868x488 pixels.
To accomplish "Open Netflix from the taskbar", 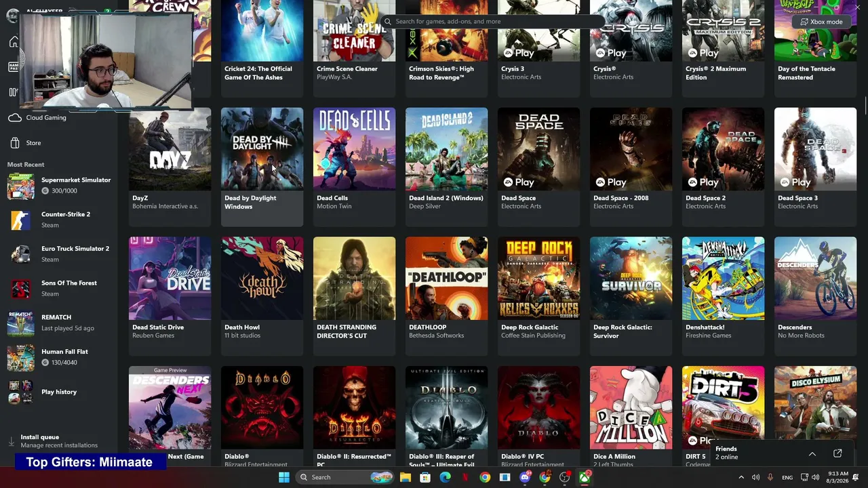I will pyautogui.click(x=465, y=477).
